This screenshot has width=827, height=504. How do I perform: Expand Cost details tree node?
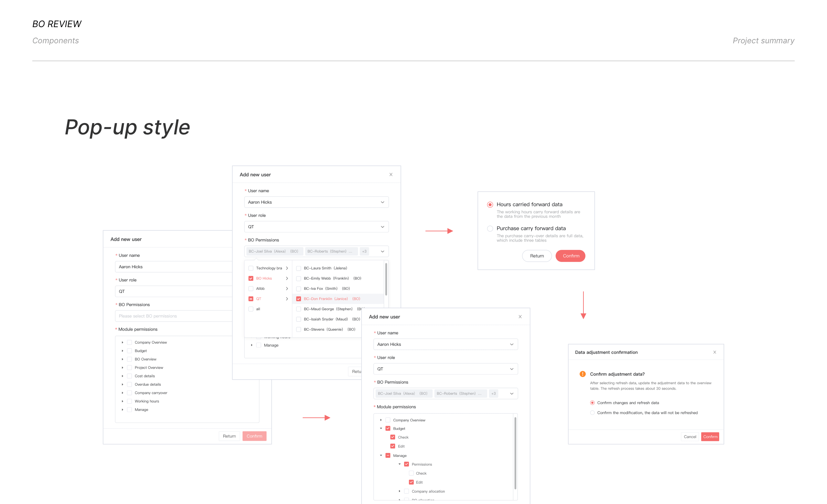122,376
